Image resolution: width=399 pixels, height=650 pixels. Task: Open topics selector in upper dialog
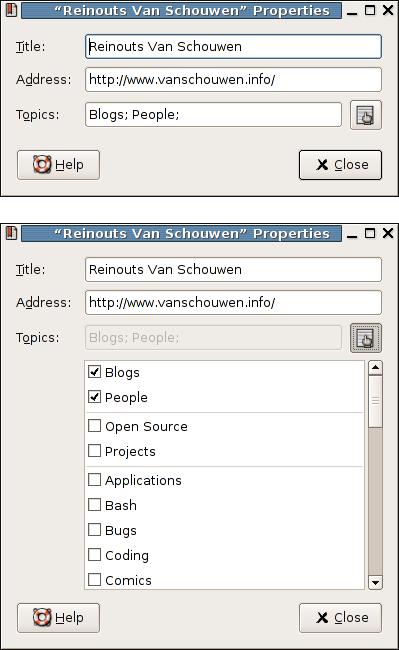click(x=365, y=115)
